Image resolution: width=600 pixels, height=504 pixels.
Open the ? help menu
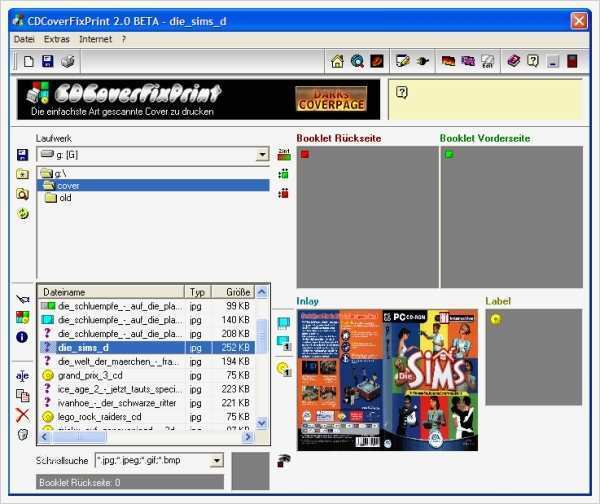[x=124, y=39]
